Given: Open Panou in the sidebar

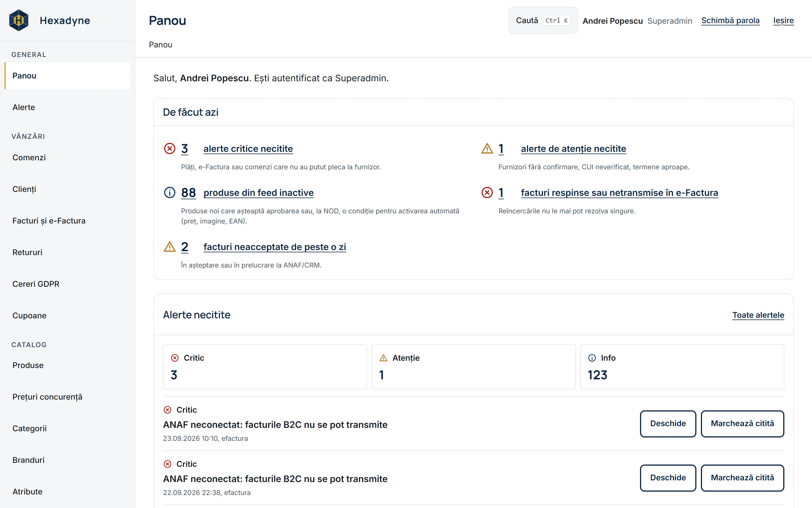Looking at the screenshot, I should click(x=67, y=76).
